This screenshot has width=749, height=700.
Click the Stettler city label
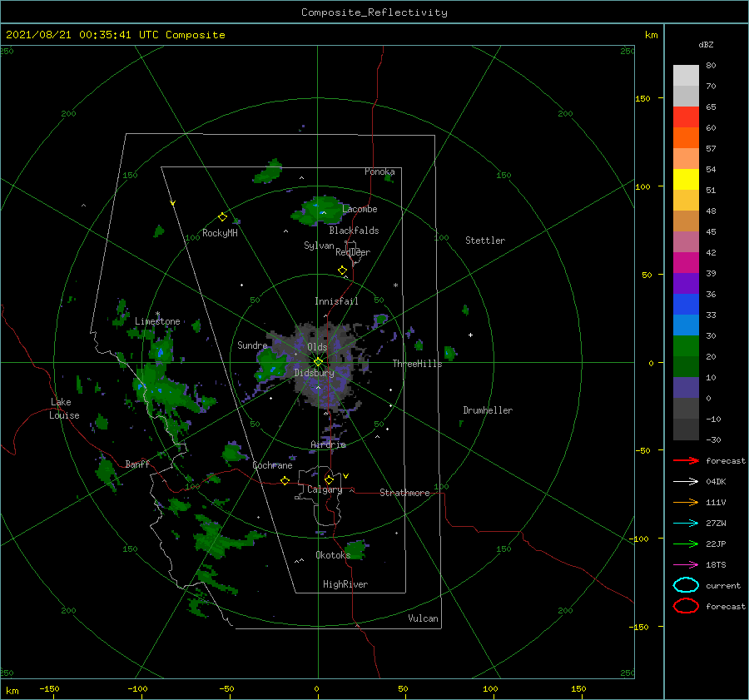point(485,241)
